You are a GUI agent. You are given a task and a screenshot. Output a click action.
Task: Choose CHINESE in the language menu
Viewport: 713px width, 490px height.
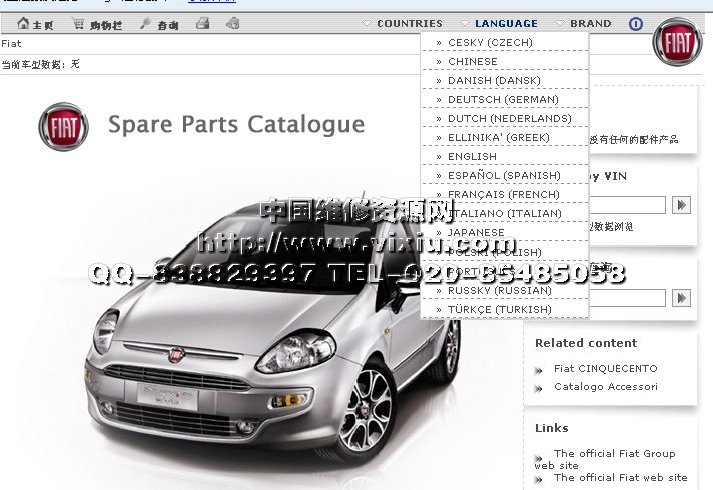[472, 62]
